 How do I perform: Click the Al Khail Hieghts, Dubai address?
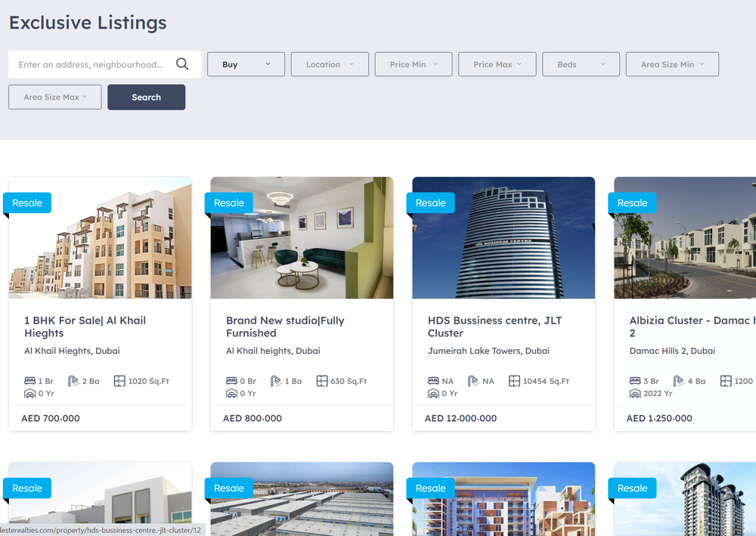click(x=72, y=351)
